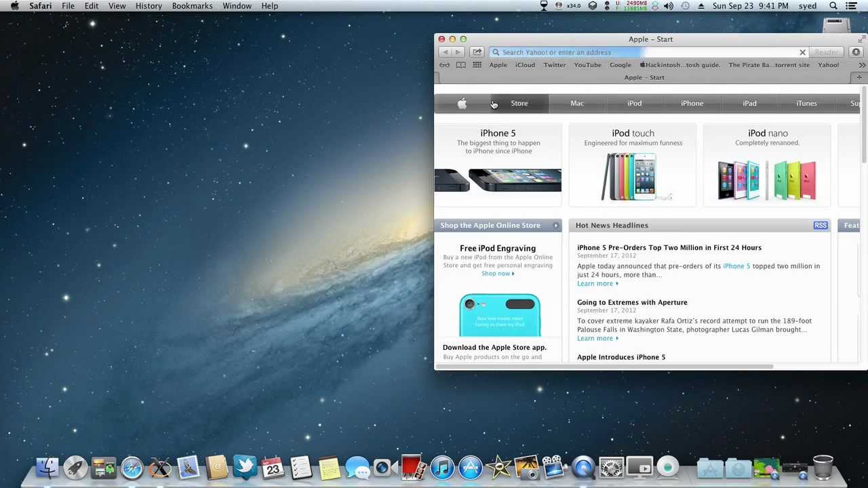
Task: Open the Bookmarks menu
Action: (x=192, y=6)
